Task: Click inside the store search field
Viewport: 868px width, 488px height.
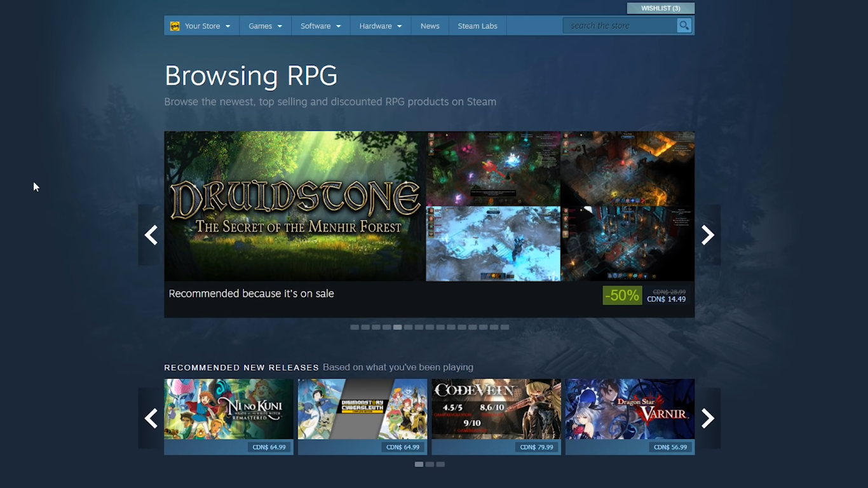Action: click(616, 25)
